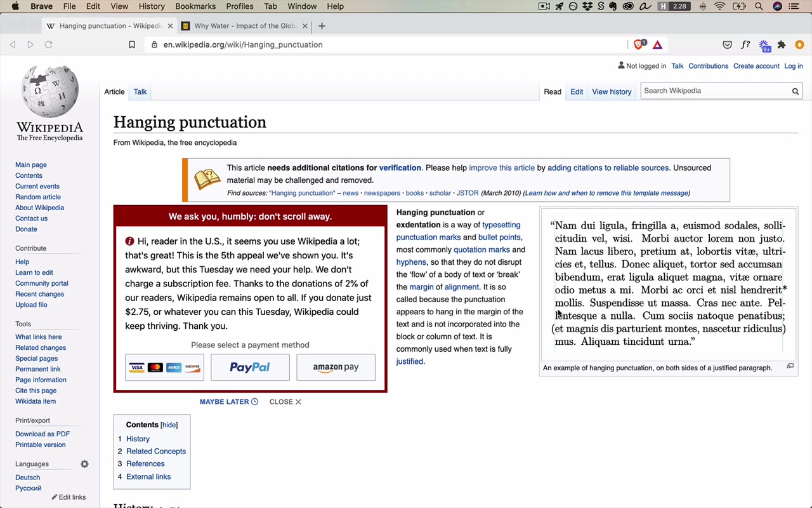Open the Bookmarks menu

click(195, 6)
